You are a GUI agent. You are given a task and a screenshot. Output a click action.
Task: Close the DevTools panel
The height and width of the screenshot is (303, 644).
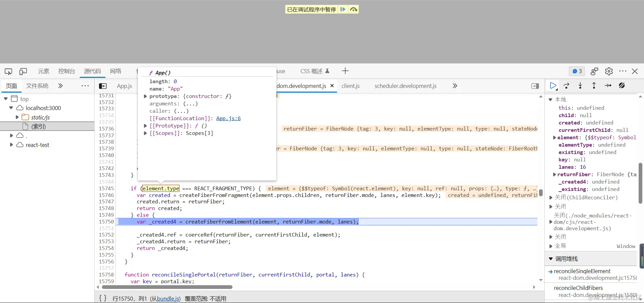(635, 71)
